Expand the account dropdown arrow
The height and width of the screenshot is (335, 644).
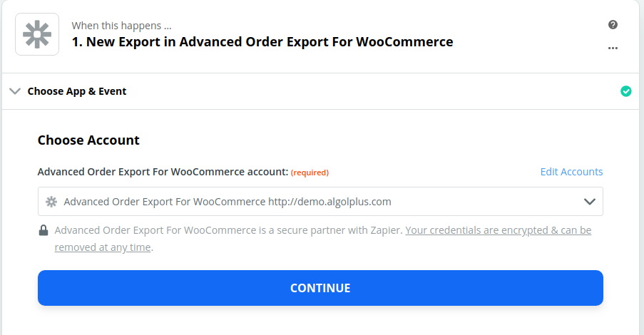tap(589, 202)
